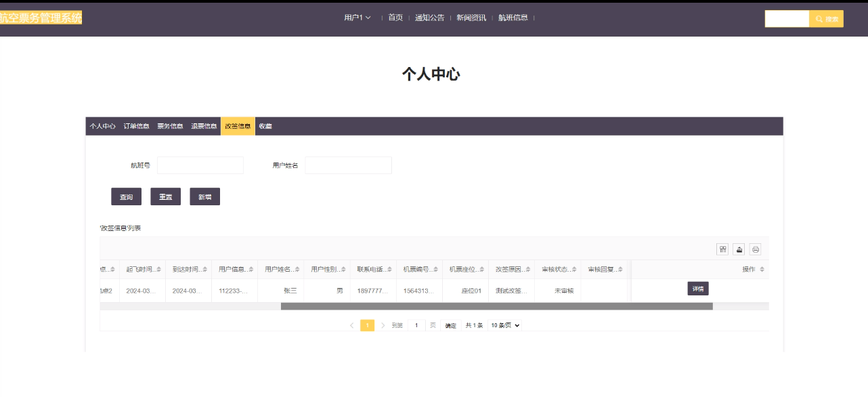Sort by 到达时间 column
The image size is (868, 397).
tap(206, 270)
